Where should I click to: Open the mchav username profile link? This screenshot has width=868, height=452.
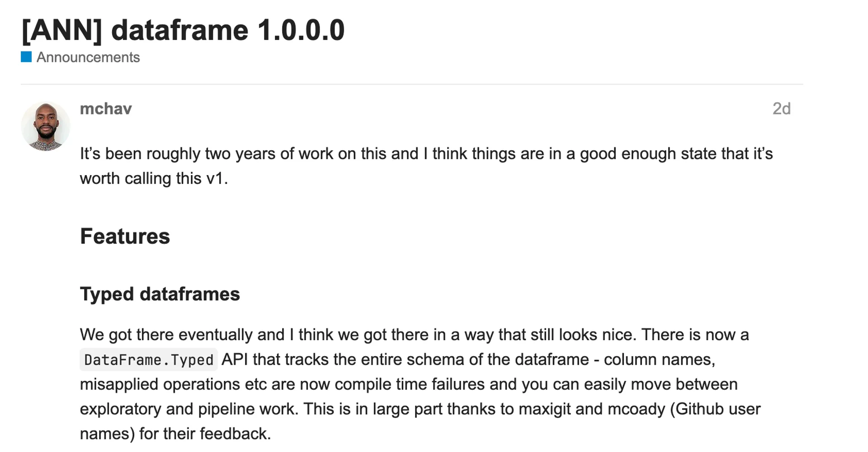tap(106, 109)
